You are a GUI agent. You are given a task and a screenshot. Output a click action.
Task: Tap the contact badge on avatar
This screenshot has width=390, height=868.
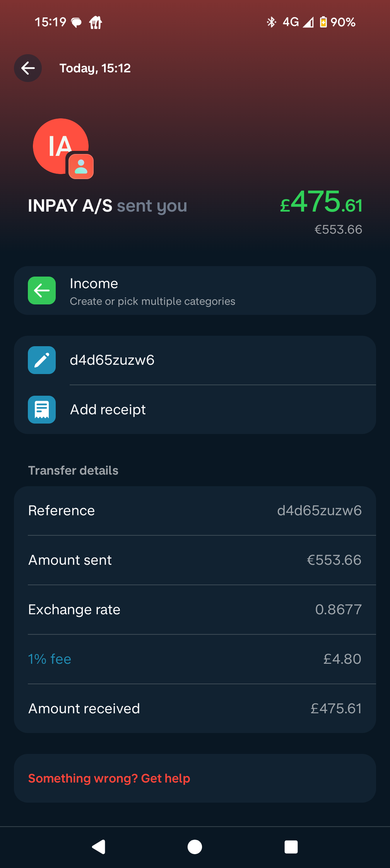pos(81,167)
